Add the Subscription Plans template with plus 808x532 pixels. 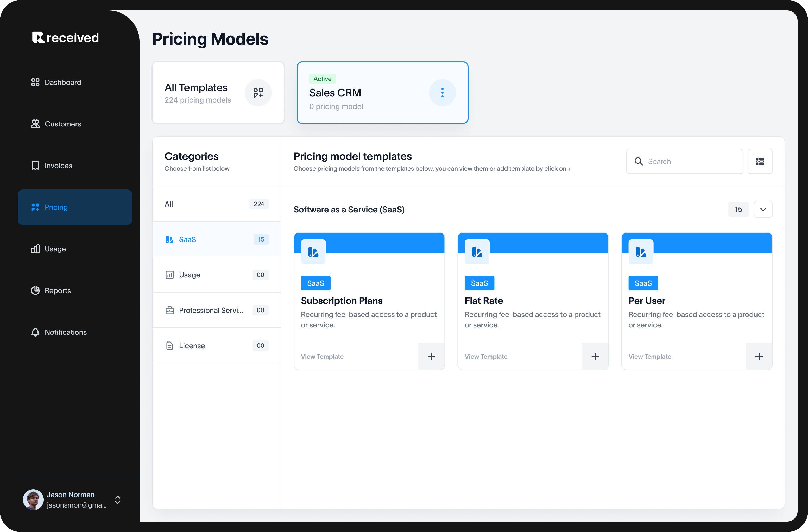[431, 357]
